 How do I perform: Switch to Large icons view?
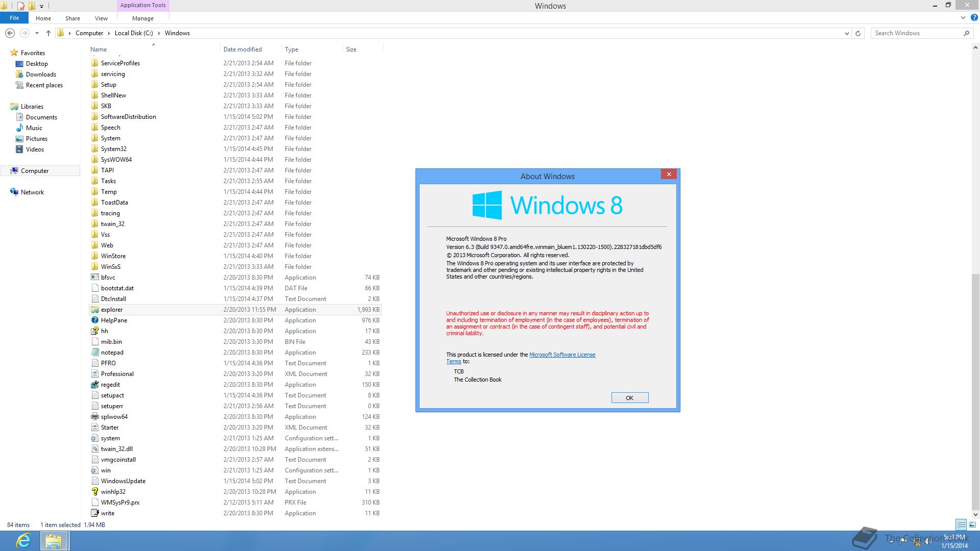[x=972, y=524]
